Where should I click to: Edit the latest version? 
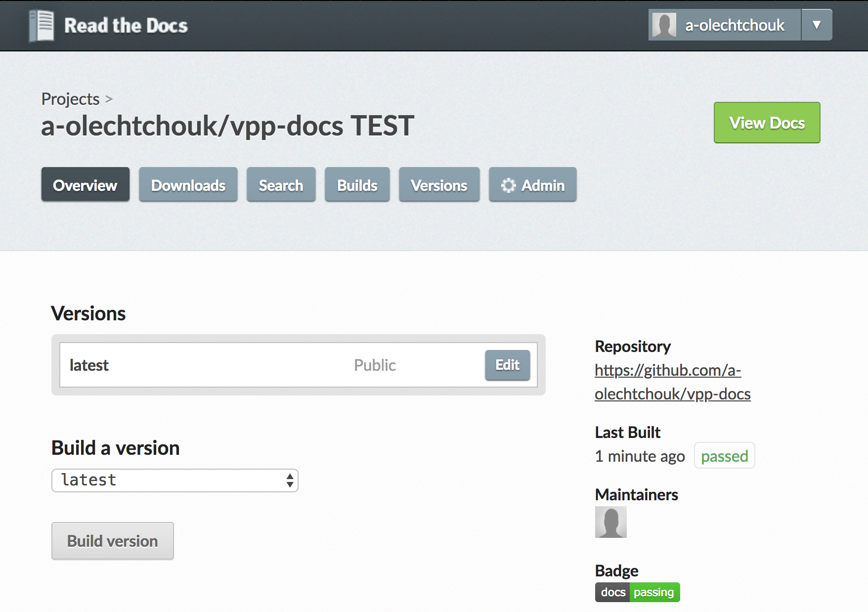click(507, 365)
